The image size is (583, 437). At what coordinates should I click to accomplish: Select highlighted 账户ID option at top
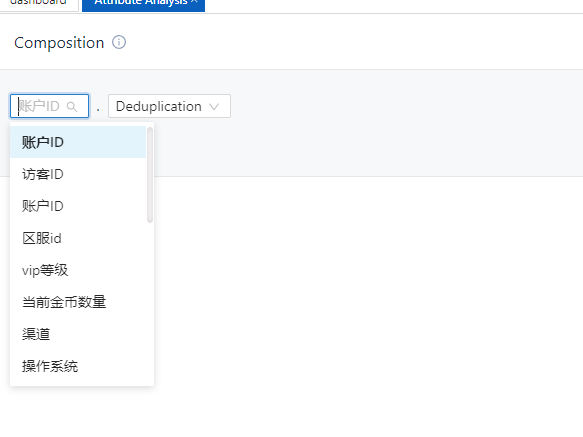pos(78,142)
